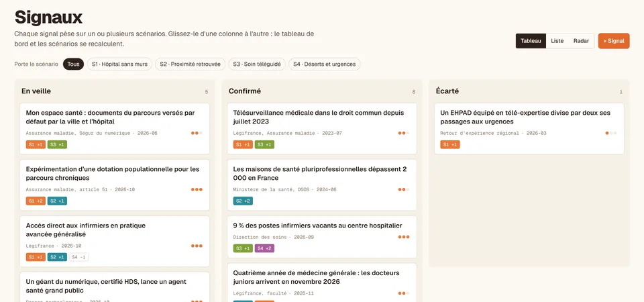Click S1 +1 tag on Accès direct card
The height and width of the screenshot is (302, 644).
[36, 257]
